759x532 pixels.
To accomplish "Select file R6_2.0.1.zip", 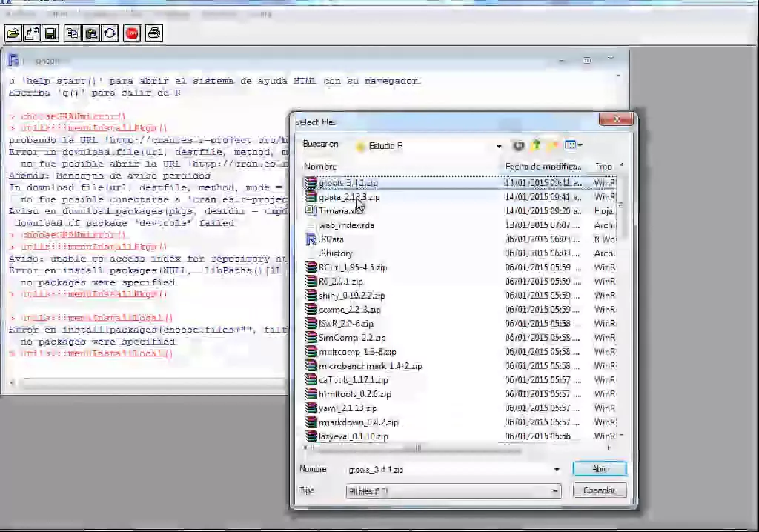I will point(341,282).
